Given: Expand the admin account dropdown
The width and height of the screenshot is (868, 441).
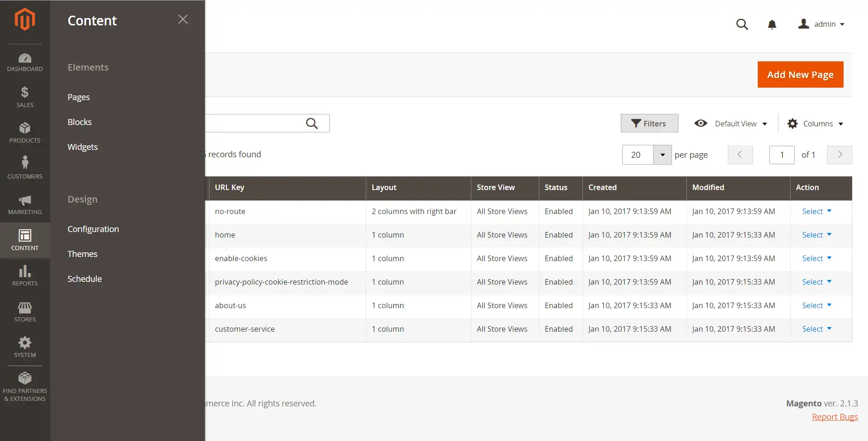Looking at the screenshot, I should click(x=821, y=24).
